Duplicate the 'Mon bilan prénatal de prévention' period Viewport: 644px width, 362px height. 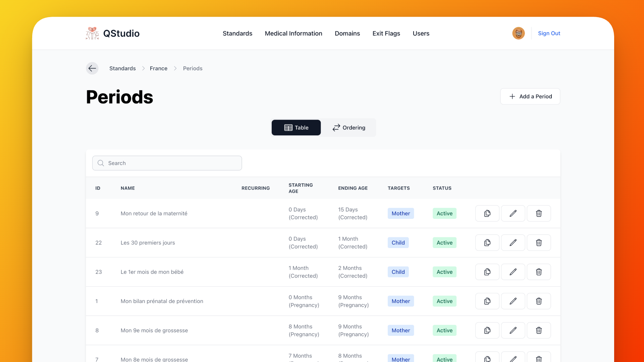tap(487, 301)
